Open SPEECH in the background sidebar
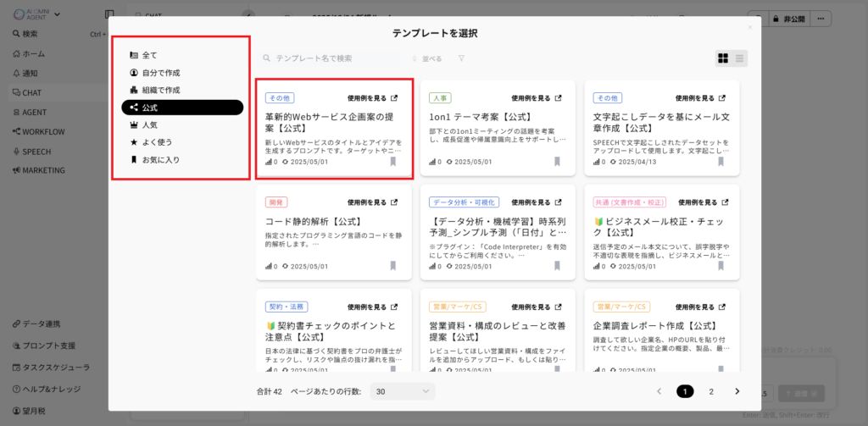This screenshot has height=426, width=868. point(31,151)
